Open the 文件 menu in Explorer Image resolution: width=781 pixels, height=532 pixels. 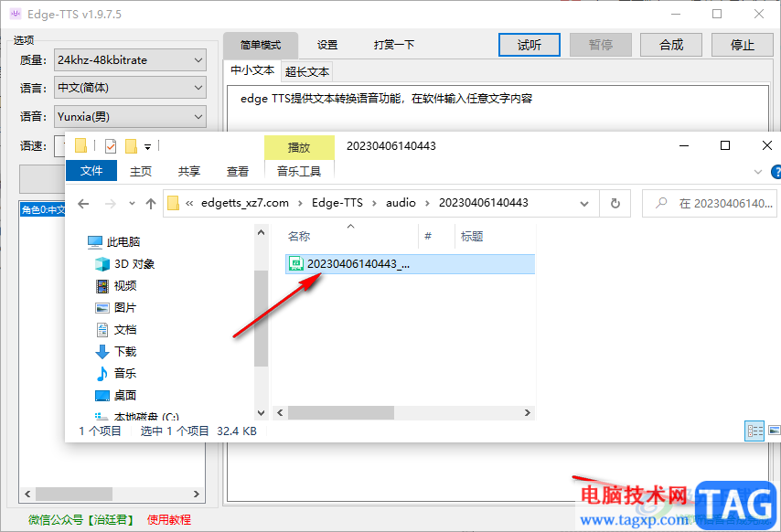tap(91, 171)
